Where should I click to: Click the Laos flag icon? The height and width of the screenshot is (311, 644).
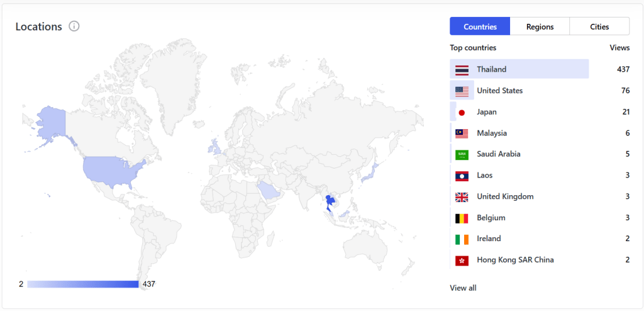point(462,176)
